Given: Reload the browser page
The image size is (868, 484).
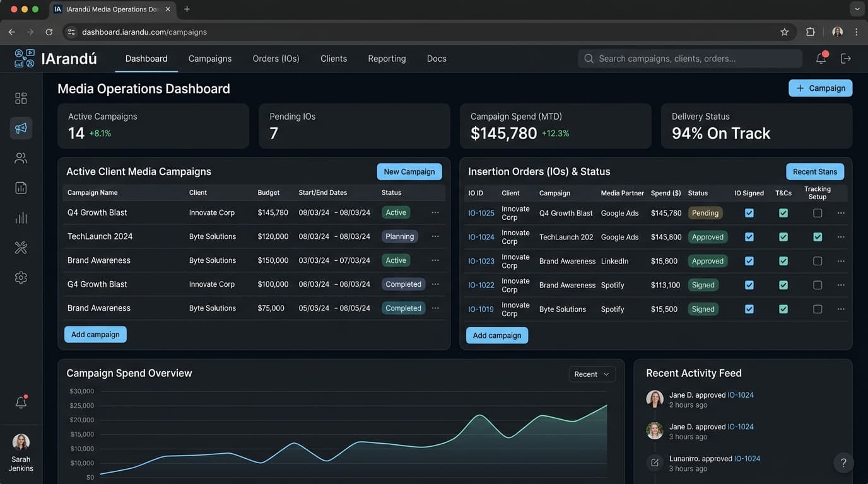Looking at the screenshot, I should point(49,32).
